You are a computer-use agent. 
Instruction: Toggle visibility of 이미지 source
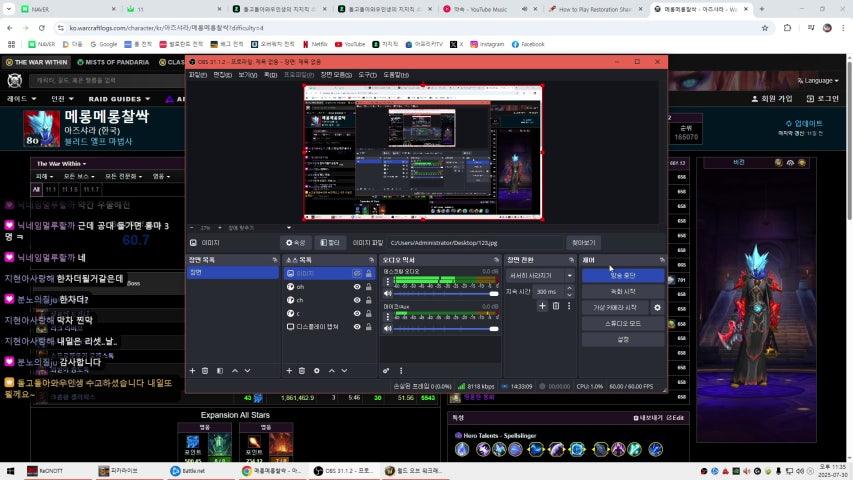[x=357, y=273]
